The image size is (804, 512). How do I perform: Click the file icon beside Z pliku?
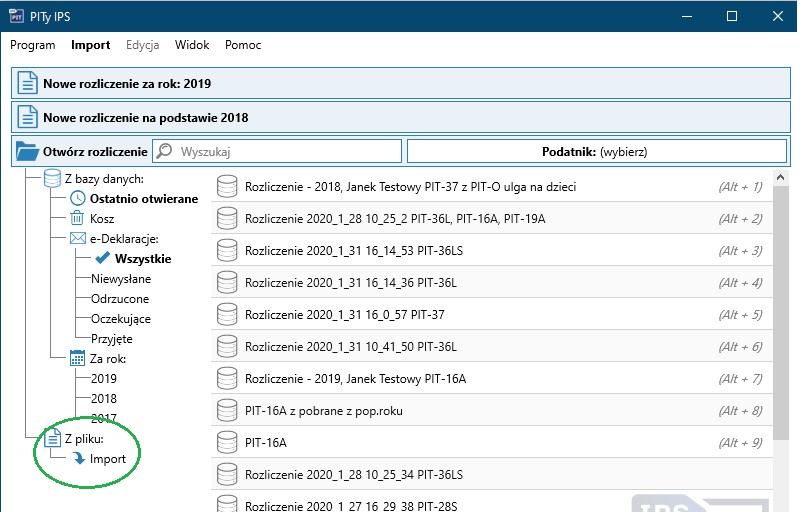coord(52,438)
